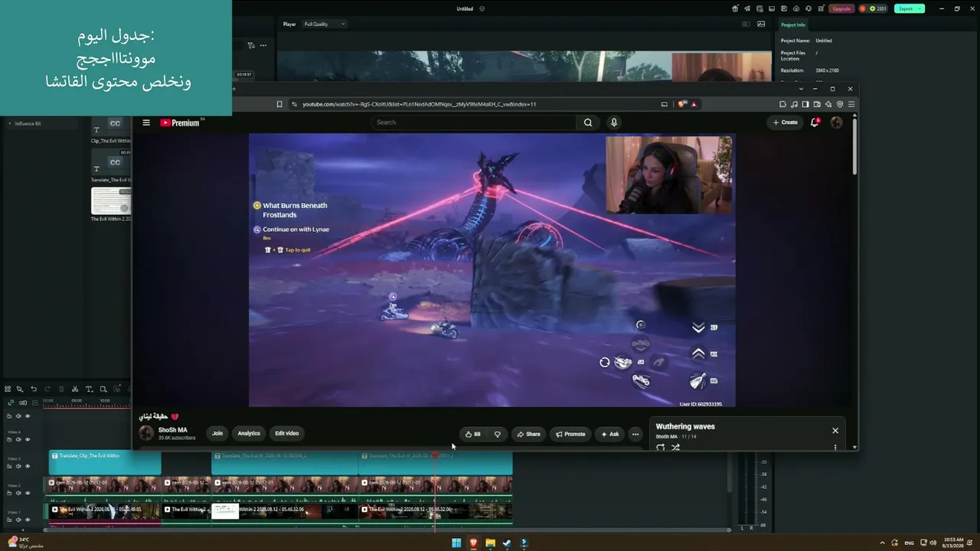This screenshot has width=980, height=551.
Task: Open the editor gift box icon
Action: [x=735, y=8]
